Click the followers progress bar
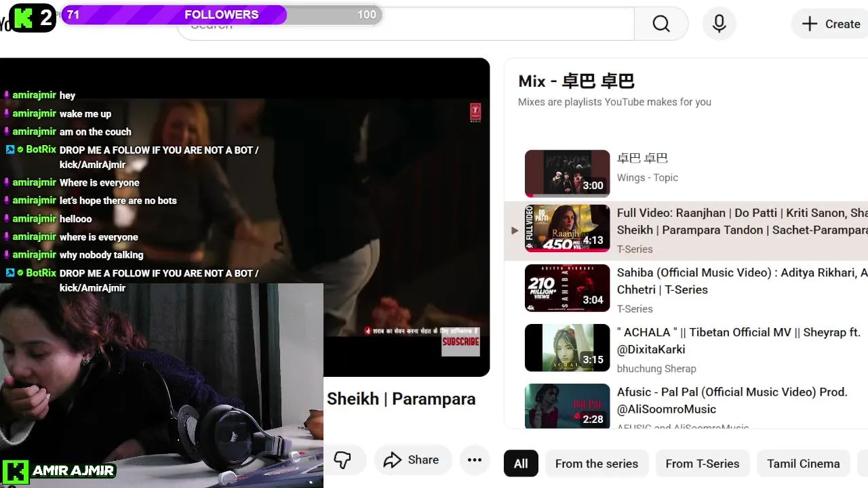The image size is (868, 488). coord(222,15)
